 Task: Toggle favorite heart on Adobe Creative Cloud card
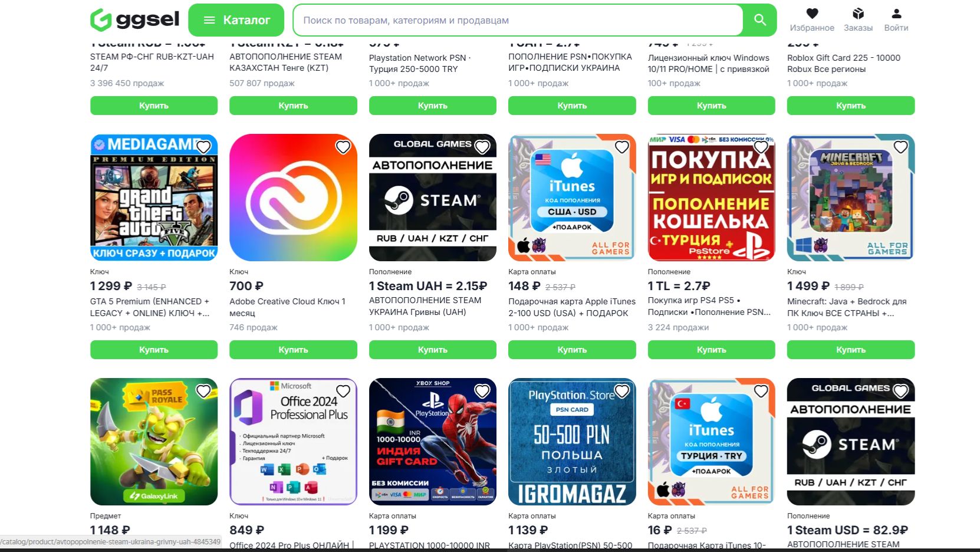click(x=343, y=147)
